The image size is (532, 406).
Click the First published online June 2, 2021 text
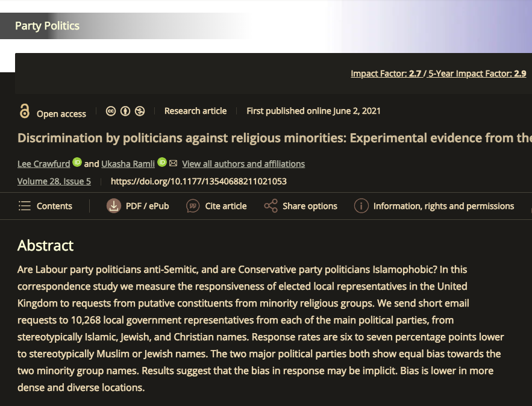(x=313, y=111)
